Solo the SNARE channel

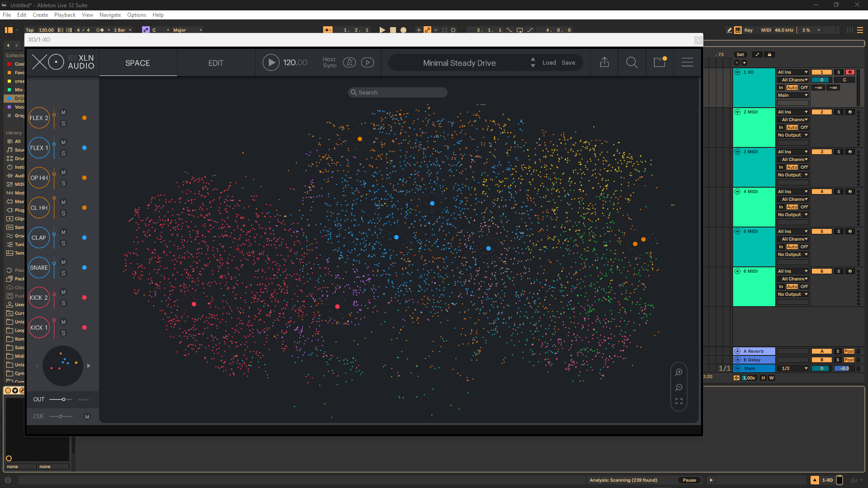63,274
